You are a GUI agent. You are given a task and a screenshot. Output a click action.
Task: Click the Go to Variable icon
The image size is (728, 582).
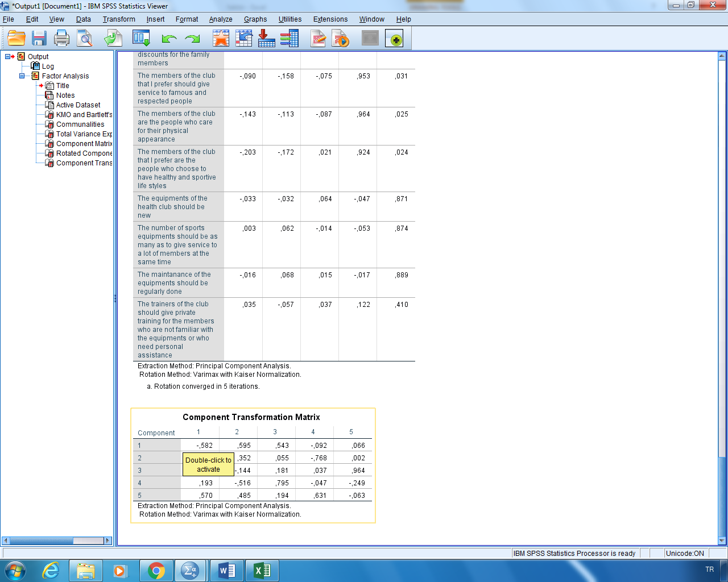266,39
